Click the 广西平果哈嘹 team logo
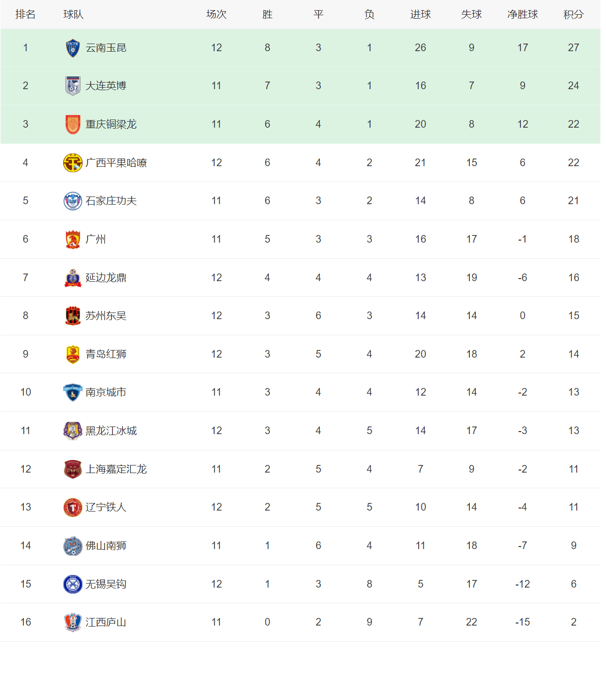The width and height of the screenshot is (606, 700). click(73, 163)
